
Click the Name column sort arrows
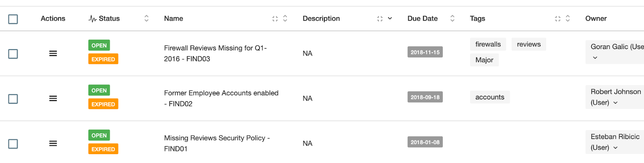point(285,19)
